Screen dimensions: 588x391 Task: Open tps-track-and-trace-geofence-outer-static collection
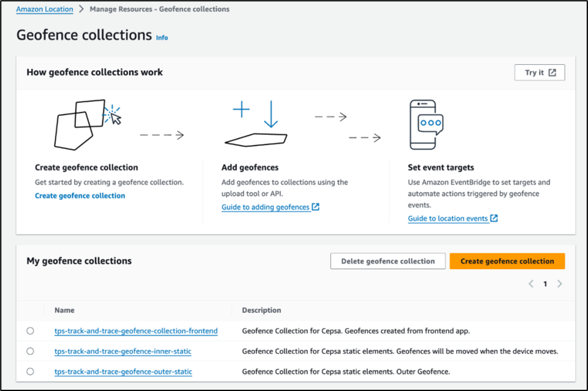pyautogui.click(x=123, y=371)
